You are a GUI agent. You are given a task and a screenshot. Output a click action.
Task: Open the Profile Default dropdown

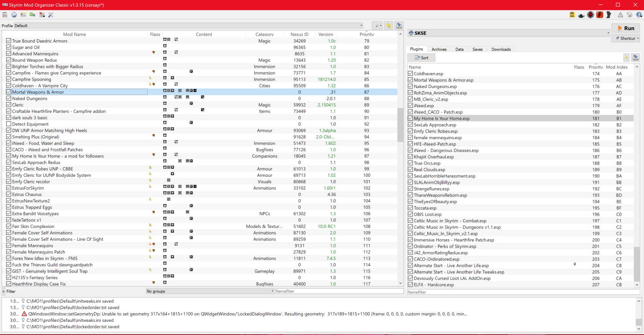(189, 25)
